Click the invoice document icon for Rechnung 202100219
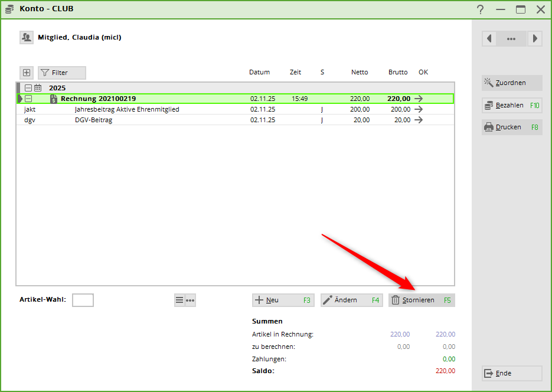Viewport: 552px width, 392px height. tap(54, 99)
